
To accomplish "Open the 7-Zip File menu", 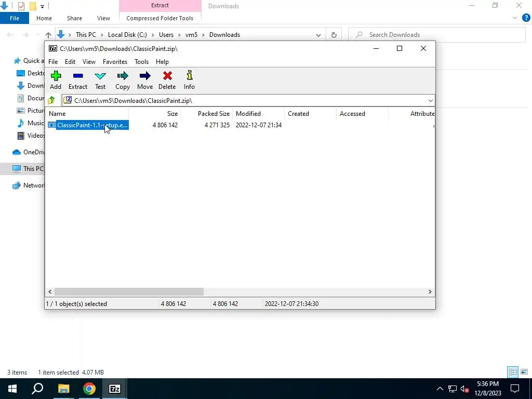I will click(x=53, y=62).
